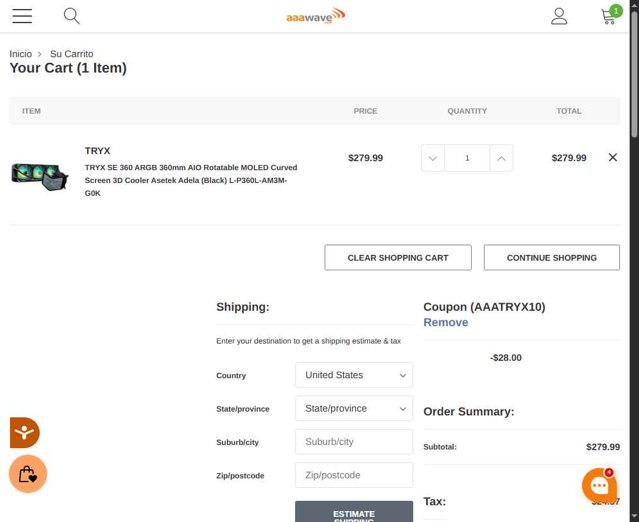Click the Su Carrito breadcrumb
Image resolution: width=639 pixels, height=522 pixels.
72,54
